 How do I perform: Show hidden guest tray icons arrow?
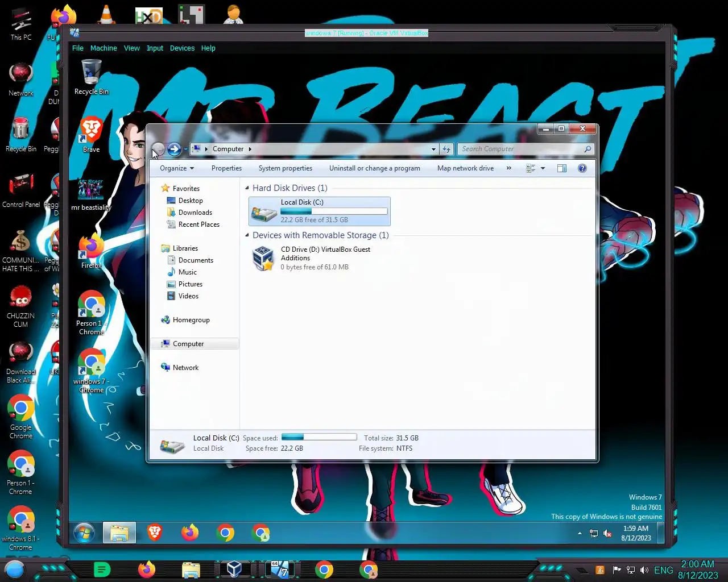pyautogui.click(x=580, y=533)
